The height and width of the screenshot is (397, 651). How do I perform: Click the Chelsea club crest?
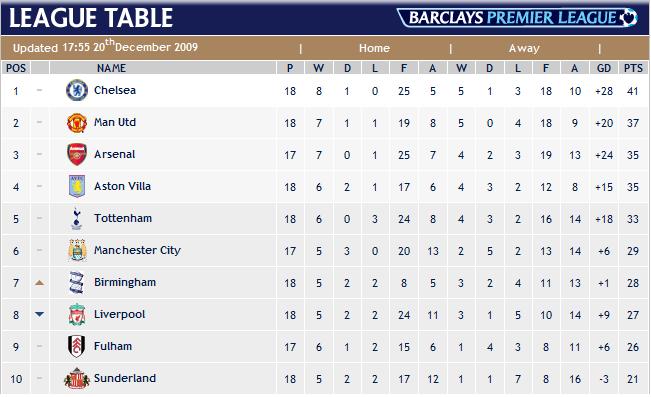[77, 90]
